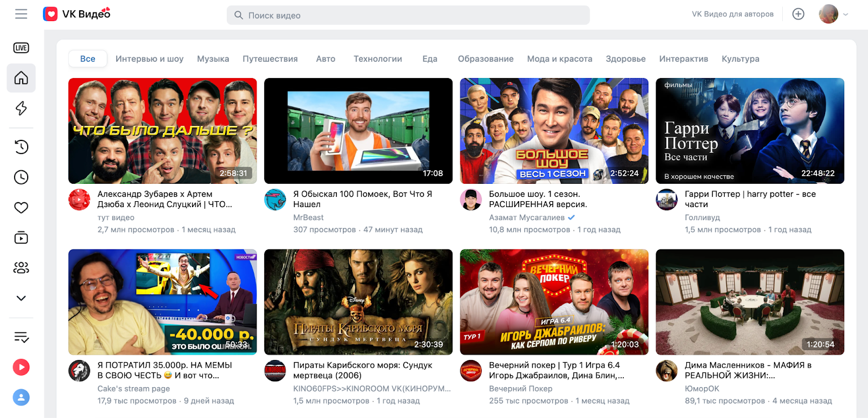Open title Большое шоу. 1 сезон
Viewport: 868px width, 418px height.
538,199
